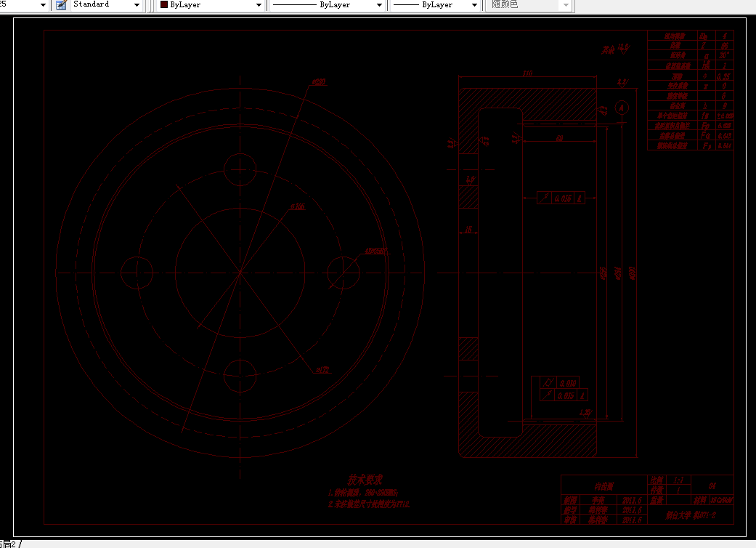Open the greyed 随颜色 plot style dropdown
Viewport: 756px width, 548px height.
(566, 5)
